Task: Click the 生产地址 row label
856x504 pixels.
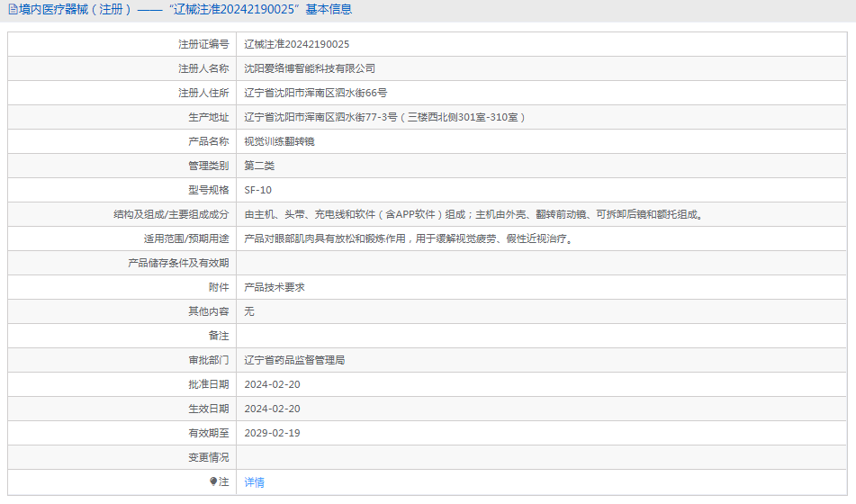Action: pyautogui.click(x=209, y=117)
